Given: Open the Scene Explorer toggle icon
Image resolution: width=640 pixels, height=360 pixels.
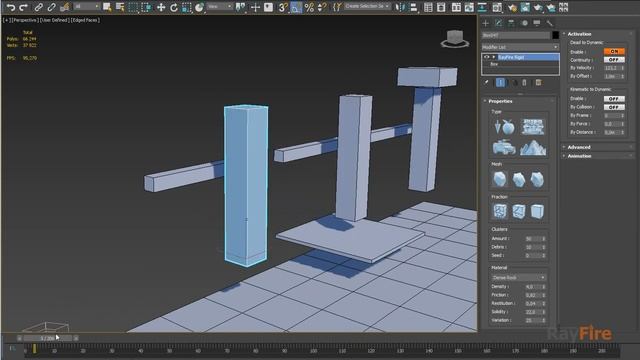Looking at the screenshot, I should (x=428, y=7).
